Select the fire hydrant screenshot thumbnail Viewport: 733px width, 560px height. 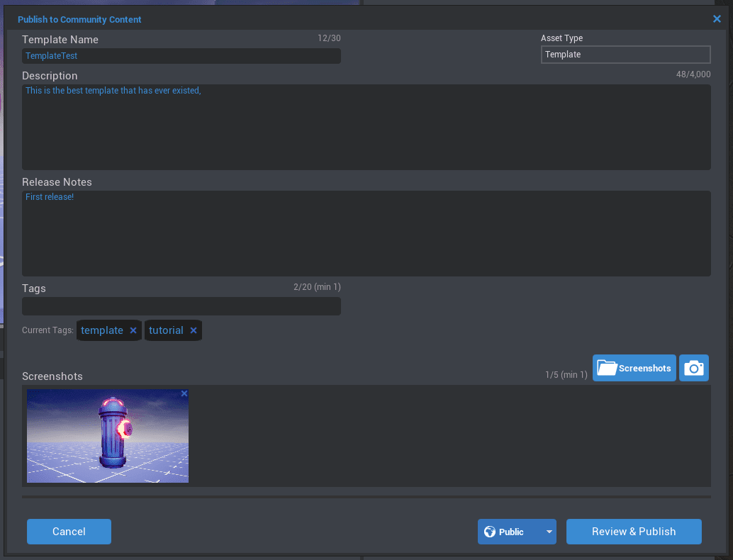click(x=107, y=438)
